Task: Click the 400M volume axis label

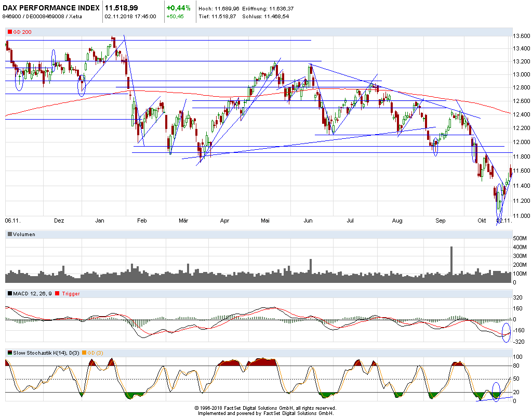Action: click(520, 247)
